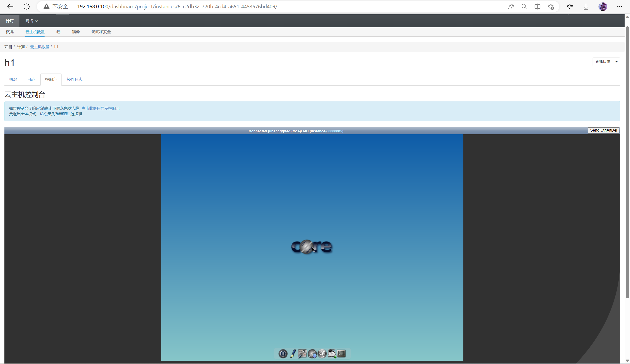Switch to the 操作日志 tab
Viewport: 630px width, 364px height.
coord(75,79)
